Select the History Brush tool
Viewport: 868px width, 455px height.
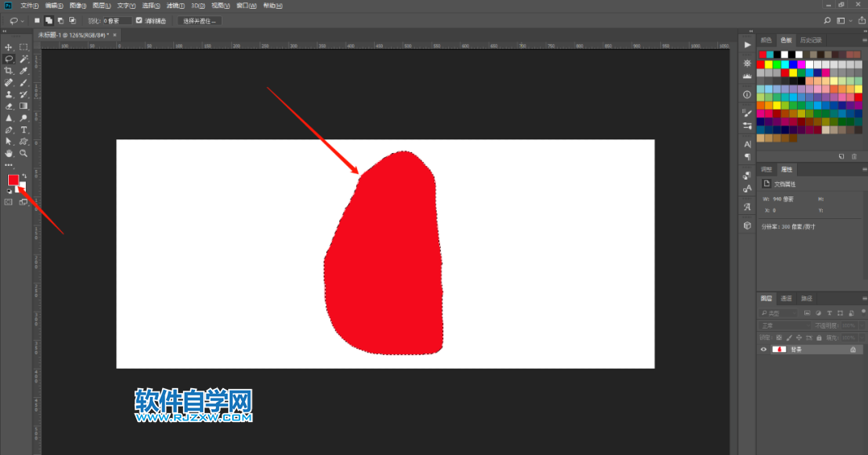point(23,94)
